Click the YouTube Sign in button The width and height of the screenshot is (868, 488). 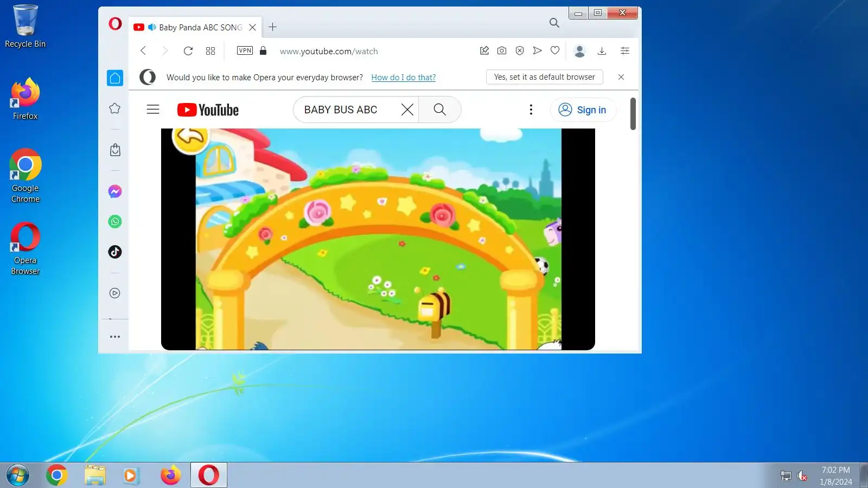tap(583, 110)
